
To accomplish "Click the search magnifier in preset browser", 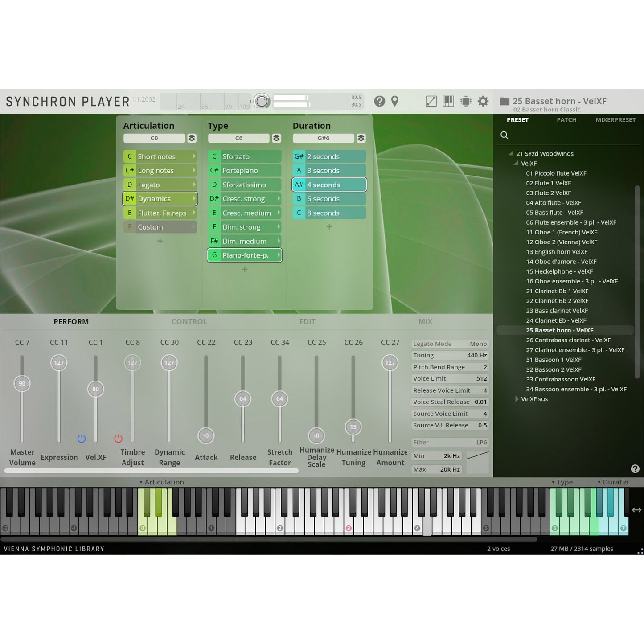I will [x=505, y=135].
